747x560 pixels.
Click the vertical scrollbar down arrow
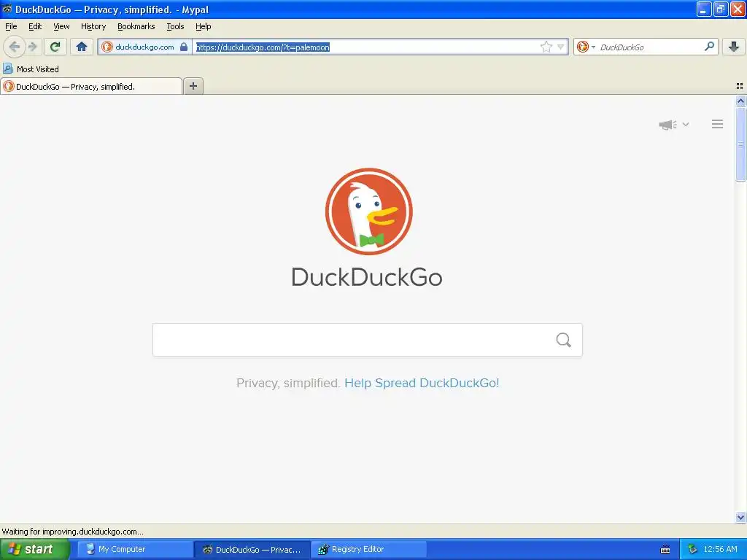point(740,517)
